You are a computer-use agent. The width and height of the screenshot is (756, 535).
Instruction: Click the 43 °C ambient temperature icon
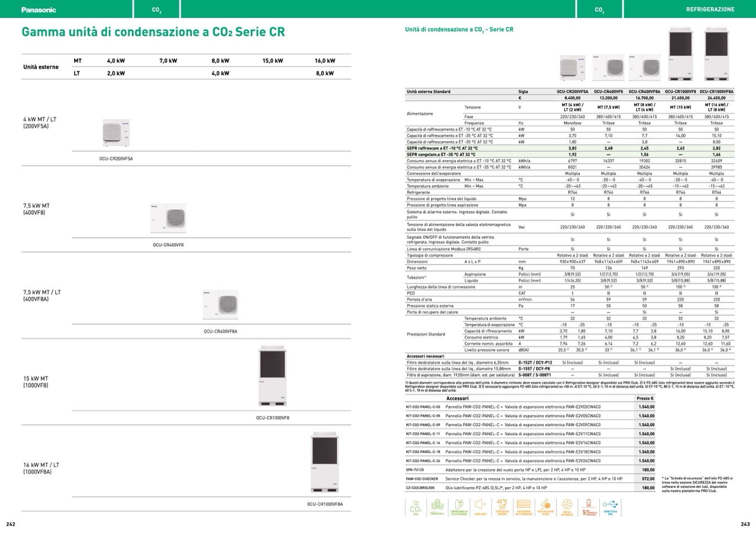click(502, 508)
